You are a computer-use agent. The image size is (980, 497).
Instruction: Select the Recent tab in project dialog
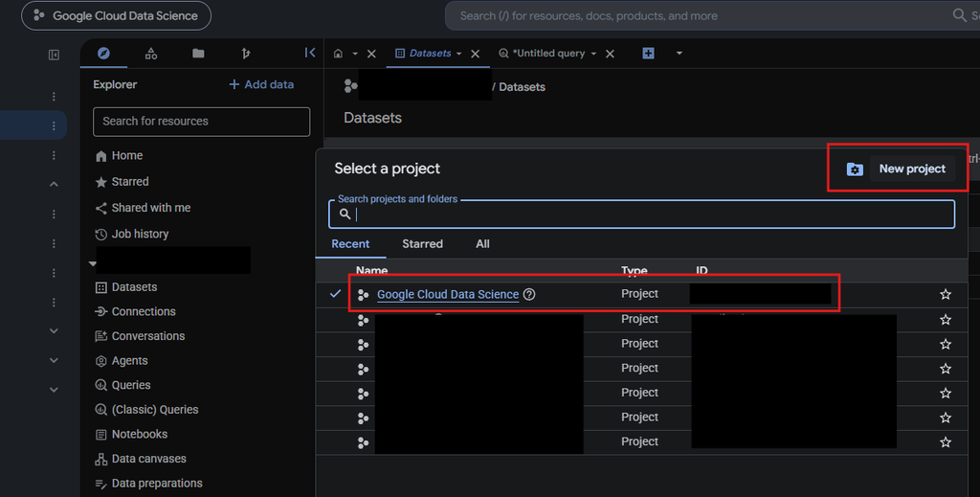350,244
